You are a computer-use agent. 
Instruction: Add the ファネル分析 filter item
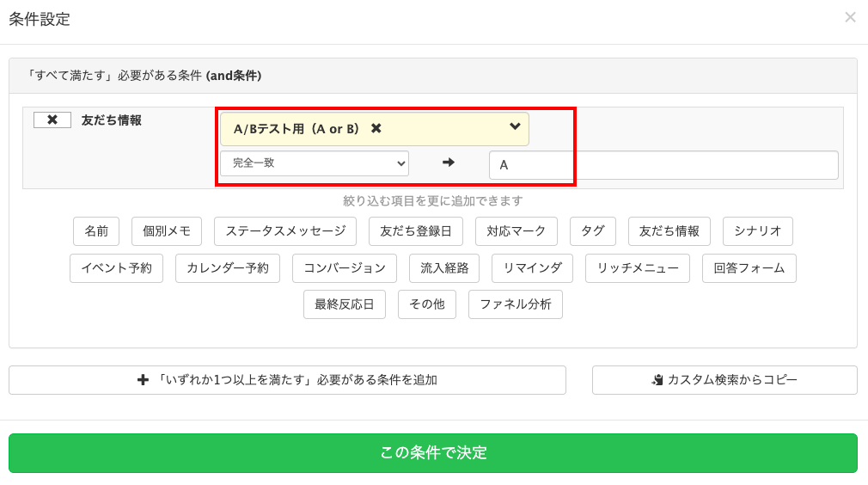pos(516,304)
